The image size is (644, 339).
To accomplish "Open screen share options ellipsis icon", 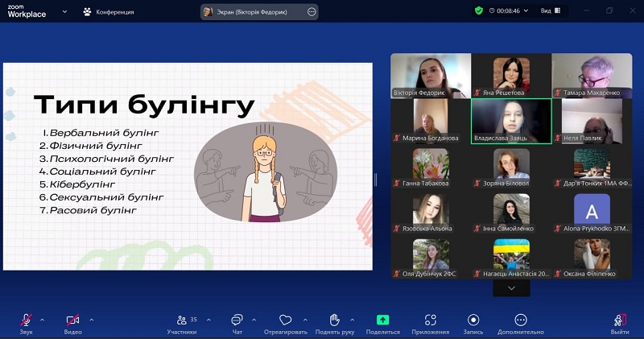I will point(312,12).
